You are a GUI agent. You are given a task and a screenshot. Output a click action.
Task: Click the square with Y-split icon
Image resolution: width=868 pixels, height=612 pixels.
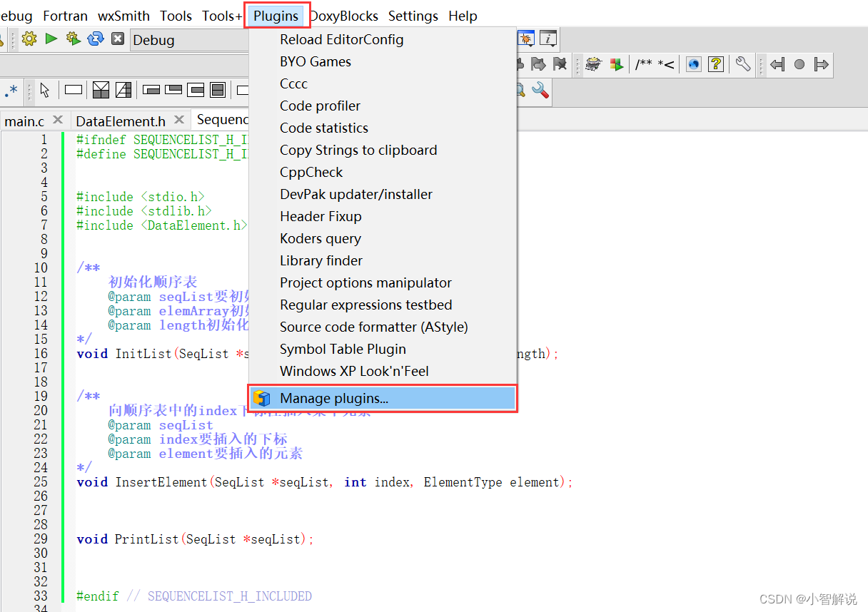[101, 90]
